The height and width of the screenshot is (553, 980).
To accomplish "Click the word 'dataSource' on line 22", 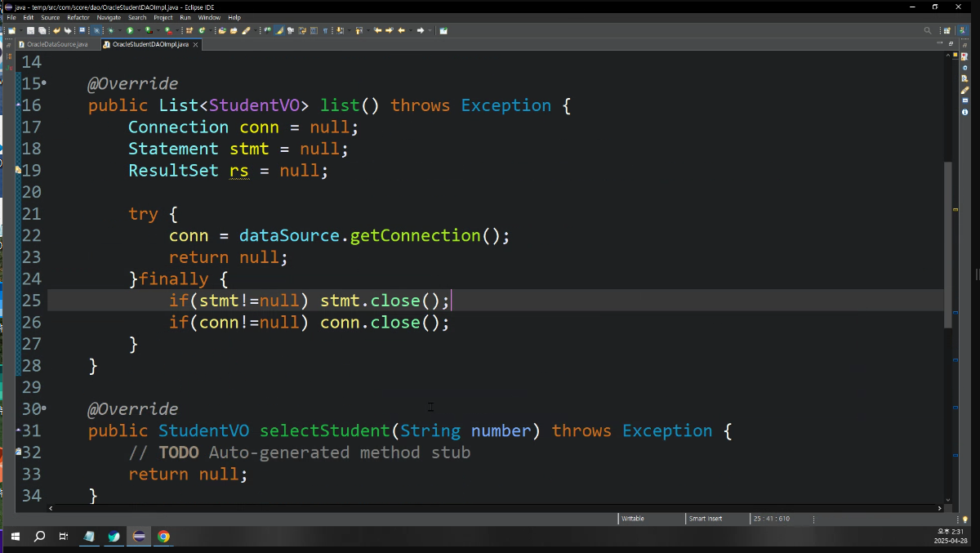I will (x=289, y=235).
